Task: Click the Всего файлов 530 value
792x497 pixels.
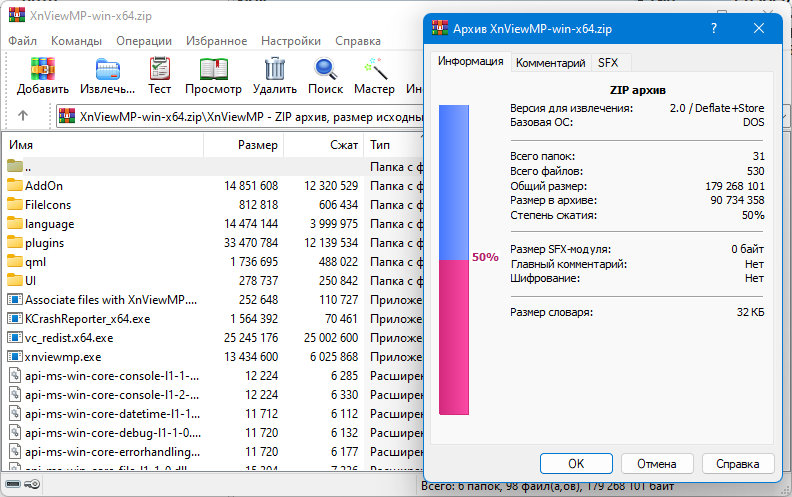Action: [756, 171]
